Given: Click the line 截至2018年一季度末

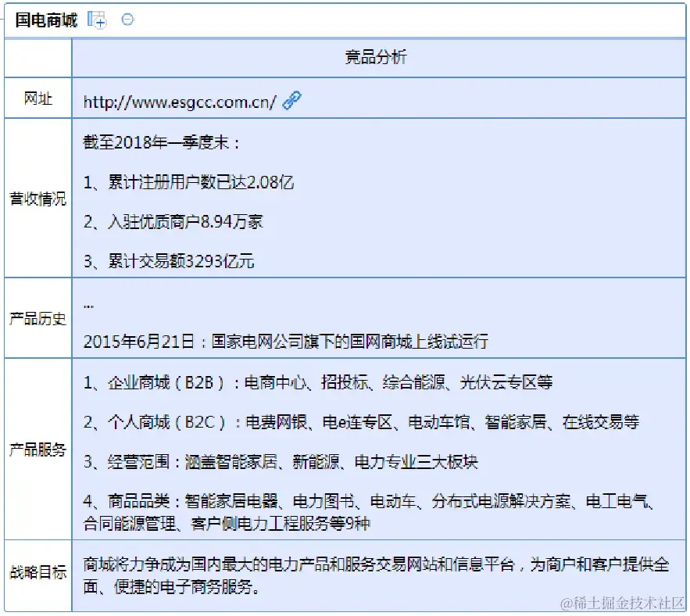Looking at the screenshot, I should click(162, 142).
